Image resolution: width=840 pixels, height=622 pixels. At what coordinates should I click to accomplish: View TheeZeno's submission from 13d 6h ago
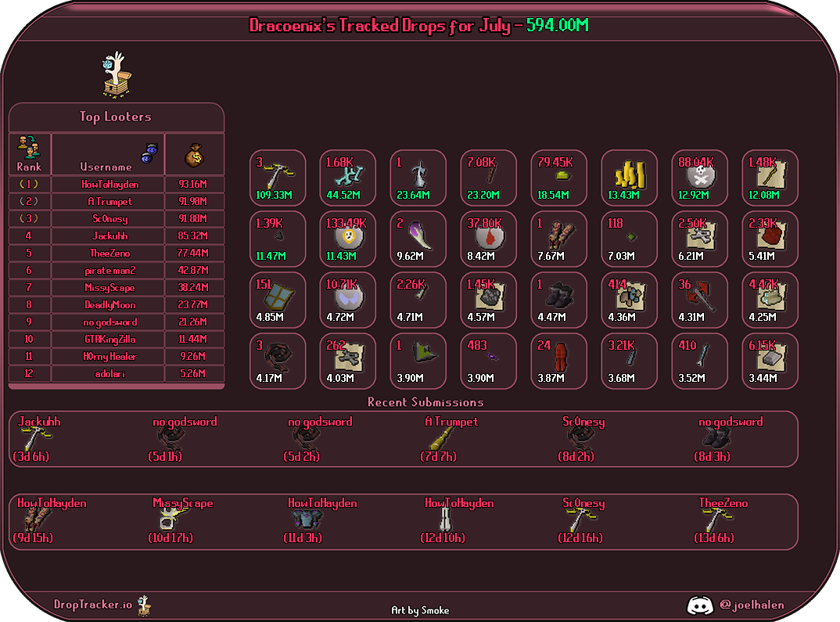tap(720, 520)
